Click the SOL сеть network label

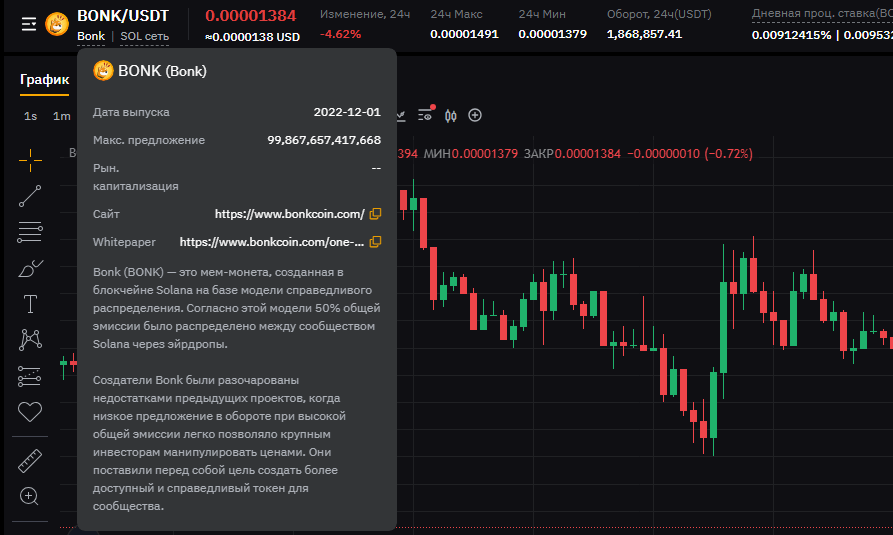coord(144,37)
